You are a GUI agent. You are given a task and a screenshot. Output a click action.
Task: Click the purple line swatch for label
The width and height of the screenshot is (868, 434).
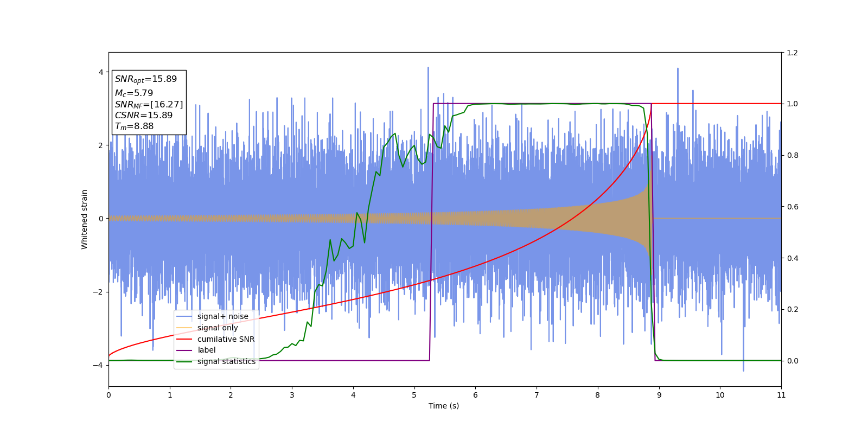click(x=184, y=350)
